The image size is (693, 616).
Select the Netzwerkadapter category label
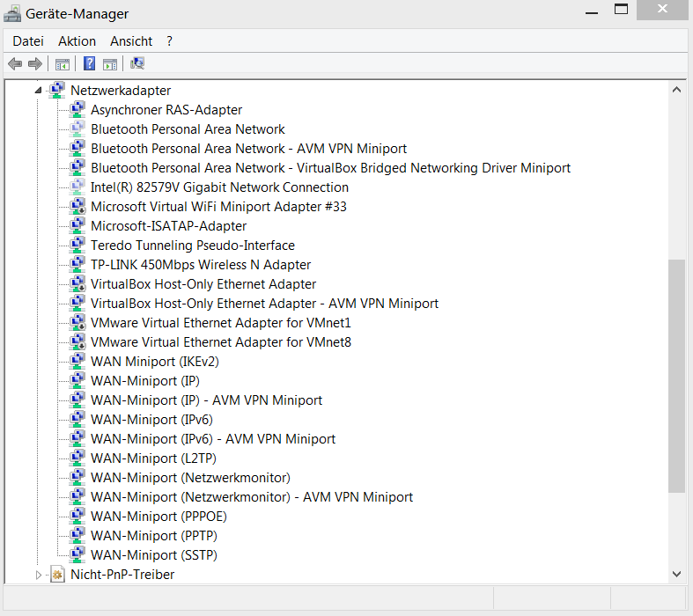pos(121,91)
